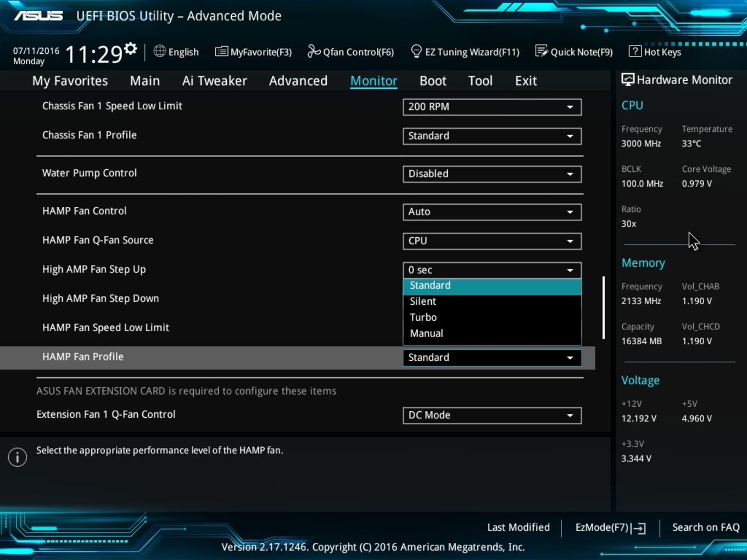This screenshot has height=560, width=747.
Task: Click the CPU frequency 3000 MHz value
Action: click(x=641, y=143)
